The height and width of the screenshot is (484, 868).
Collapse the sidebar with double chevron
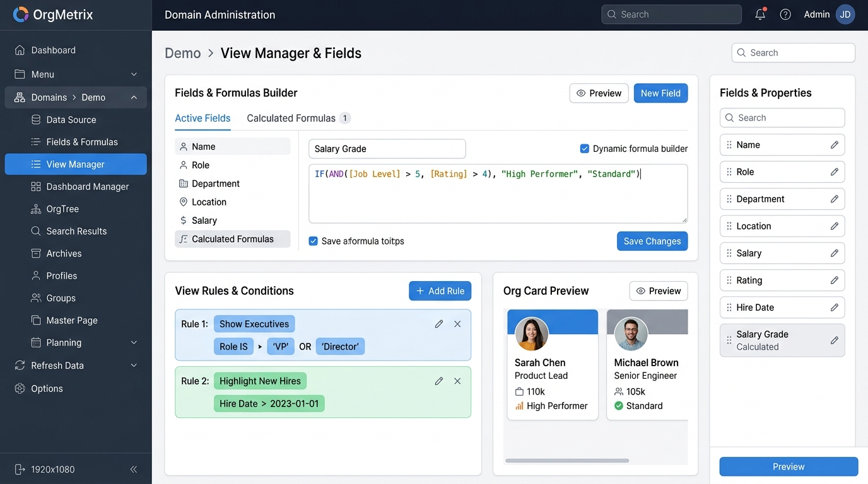134,470
